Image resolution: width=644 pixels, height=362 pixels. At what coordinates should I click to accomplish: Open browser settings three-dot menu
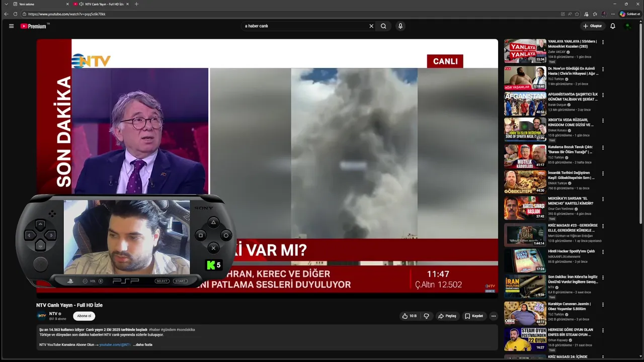point(612,14)
